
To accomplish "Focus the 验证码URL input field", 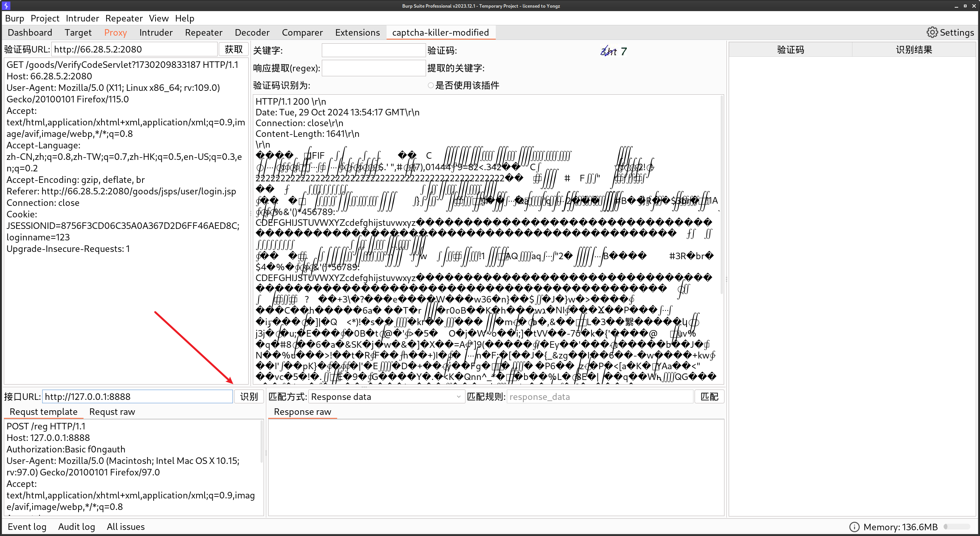I will click(134, 49).
